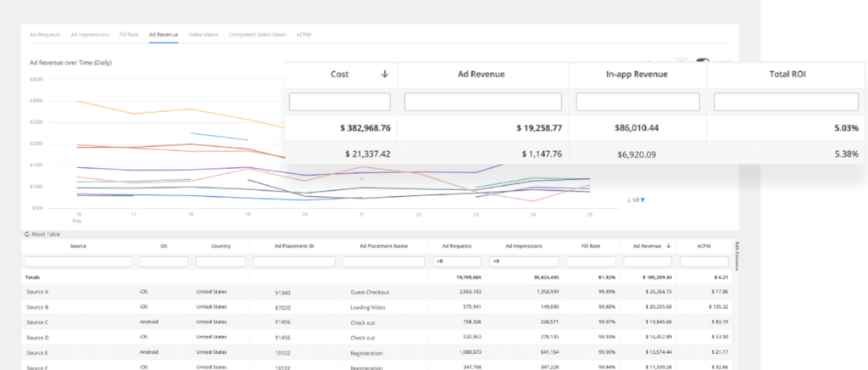This screenshot has height=370, width=868.
Task: Click the Totals row label
Action: coord(33,277)
